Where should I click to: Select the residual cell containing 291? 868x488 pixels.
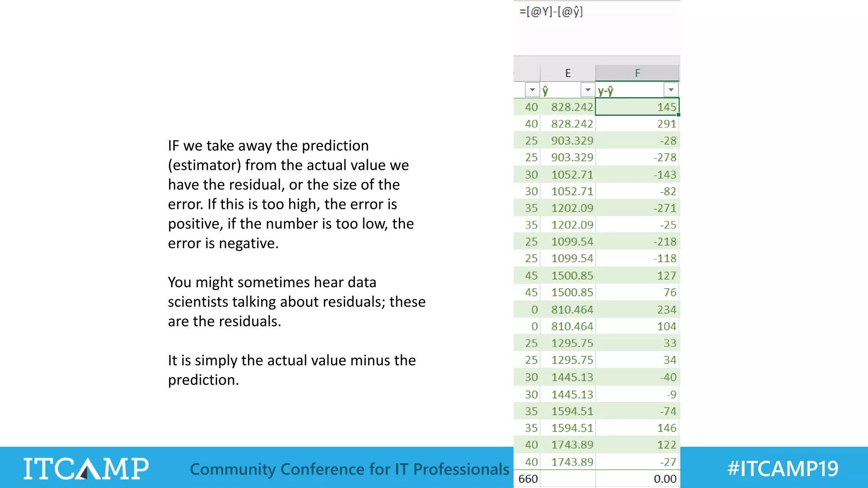point(637,124)
